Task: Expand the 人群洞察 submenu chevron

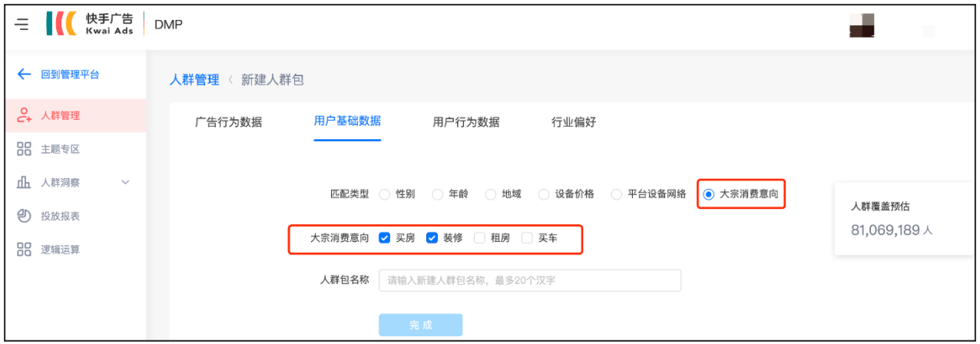Action: tap(126, 183)
